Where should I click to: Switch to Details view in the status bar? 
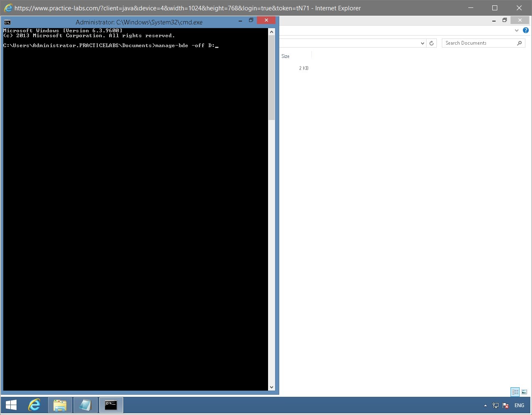pos(515,391)
